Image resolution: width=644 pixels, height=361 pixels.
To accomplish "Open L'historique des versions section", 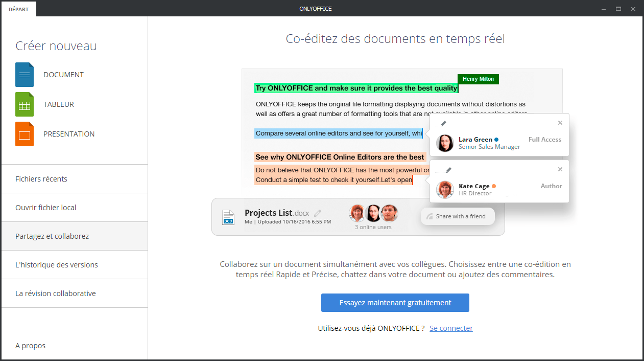I will click(x=75, y=265).
